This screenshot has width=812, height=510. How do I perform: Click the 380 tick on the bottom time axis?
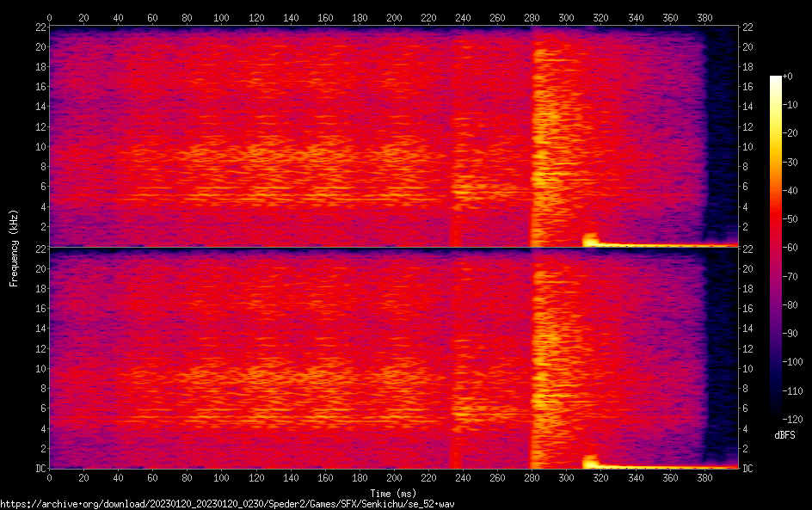(x=704, y=478)
